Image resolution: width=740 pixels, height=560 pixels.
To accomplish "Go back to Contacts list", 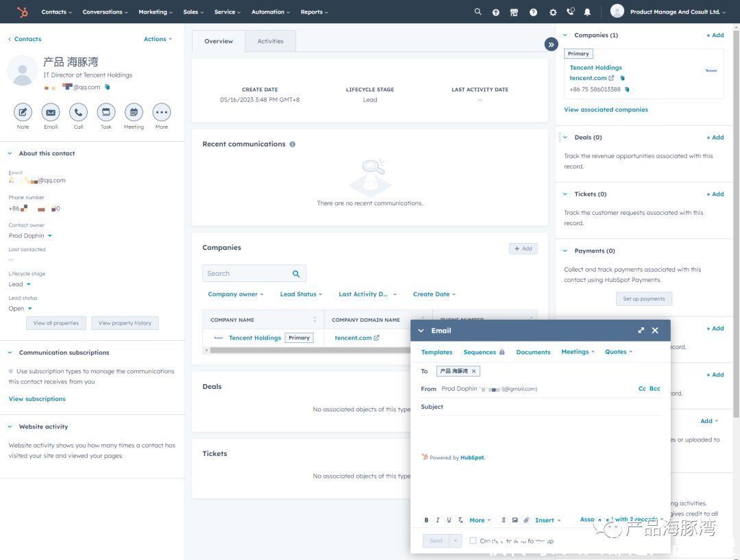I will pyautogui.click(x=25, y=39).
